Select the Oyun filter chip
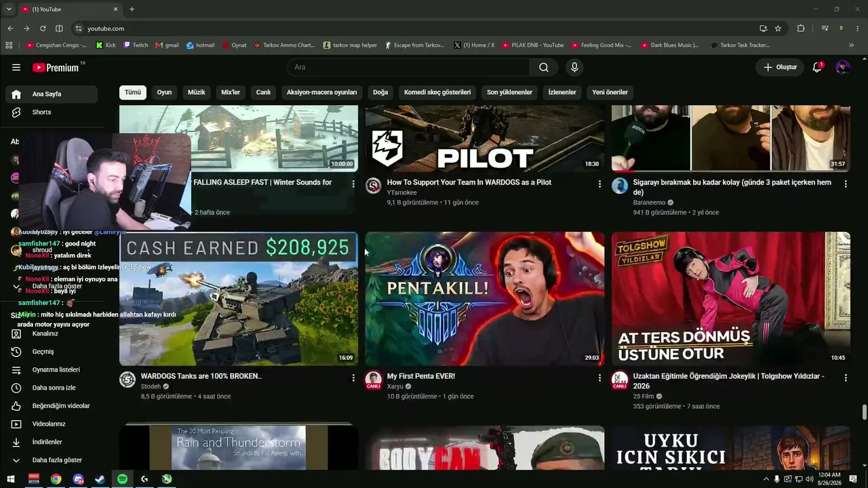 pyautogui.click(x=165, y=92)
